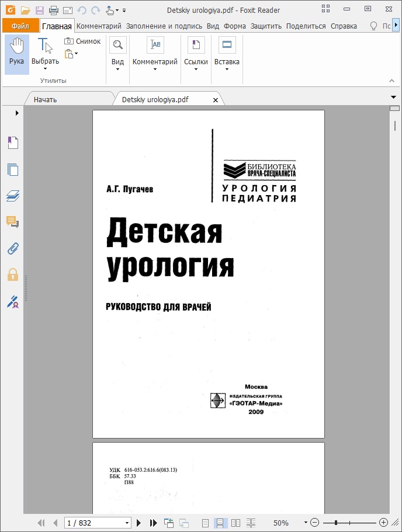Show more ribbon tabs with right arrow
This screenshot has width=402, height=532.
pos(396,26)
